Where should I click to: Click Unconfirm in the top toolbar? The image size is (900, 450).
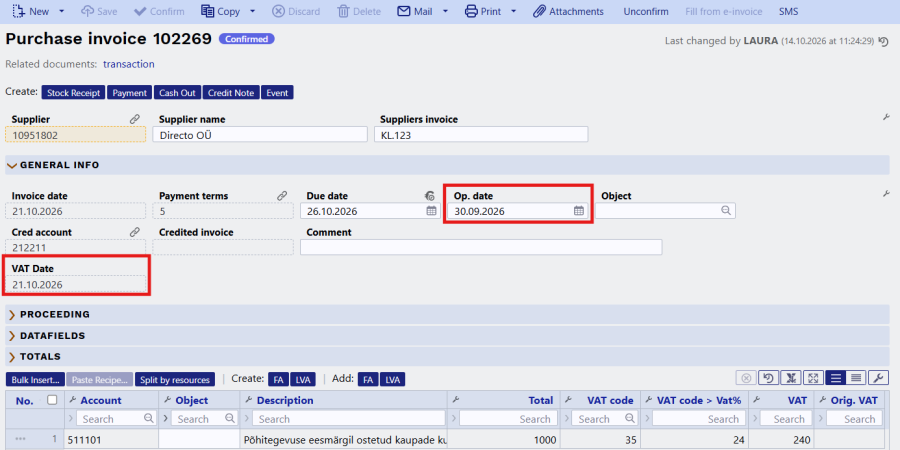[x=646, y=11]
